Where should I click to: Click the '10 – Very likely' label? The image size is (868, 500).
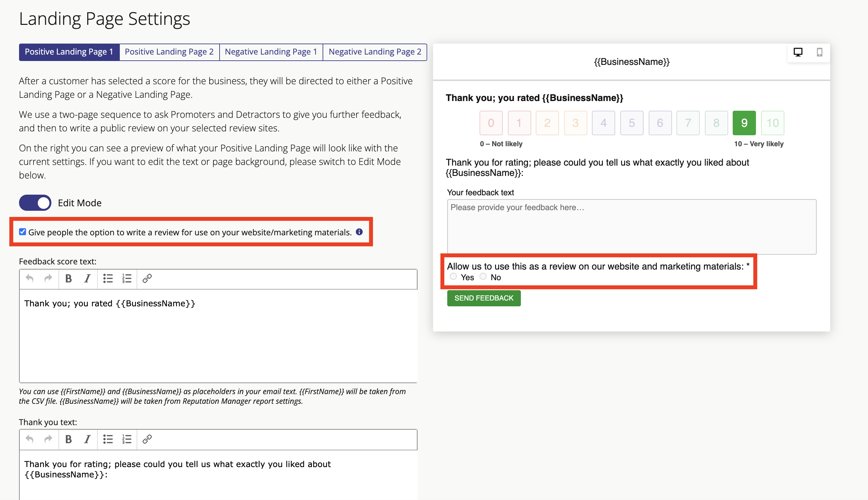tap(759, 144)
